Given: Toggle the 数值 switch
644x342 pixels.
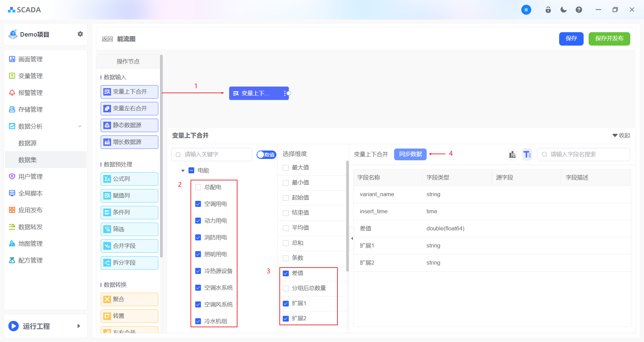Looking at the screenshot, I should (x=266, y=155).
